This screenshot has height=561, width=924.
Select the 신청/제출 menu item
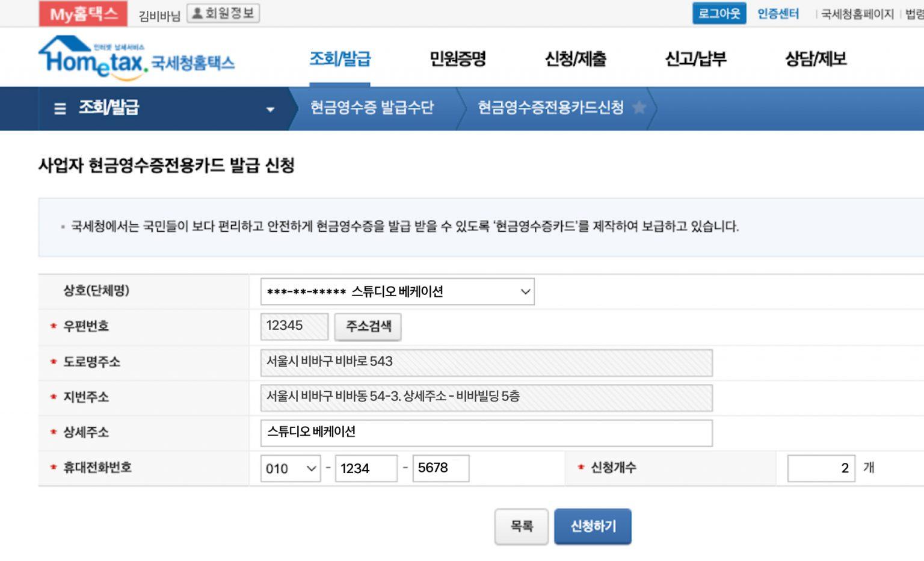(575, 59)
